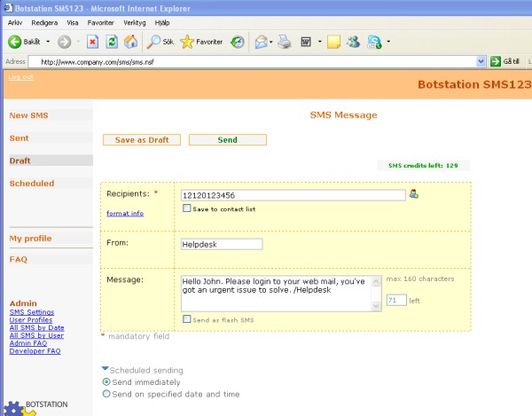The image size is (532, 416).
Task: Go back with the Bakåt arrow icon
Action: 14,42
